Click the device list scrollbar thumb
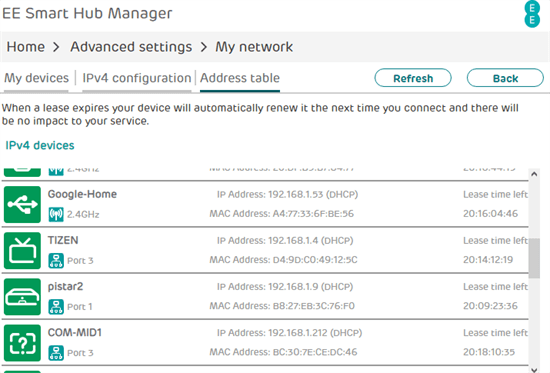 pyautogui.click(x=534, y=258)
